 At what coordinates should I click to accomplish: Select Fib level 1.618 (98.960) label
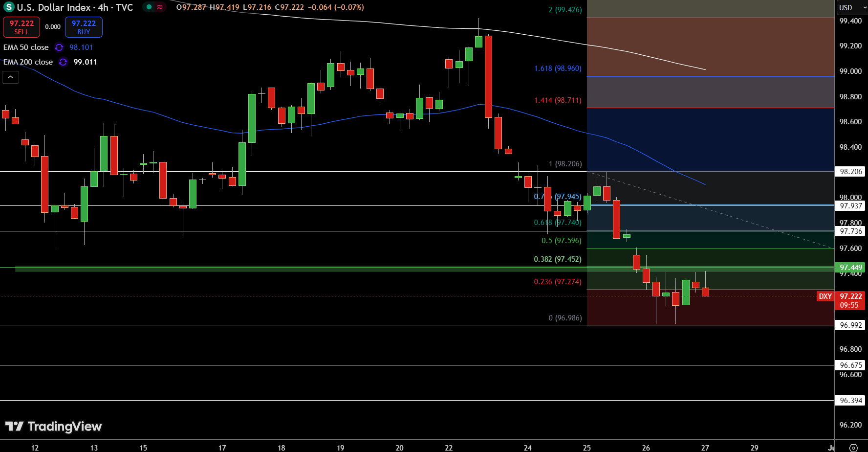pos(558,68)
